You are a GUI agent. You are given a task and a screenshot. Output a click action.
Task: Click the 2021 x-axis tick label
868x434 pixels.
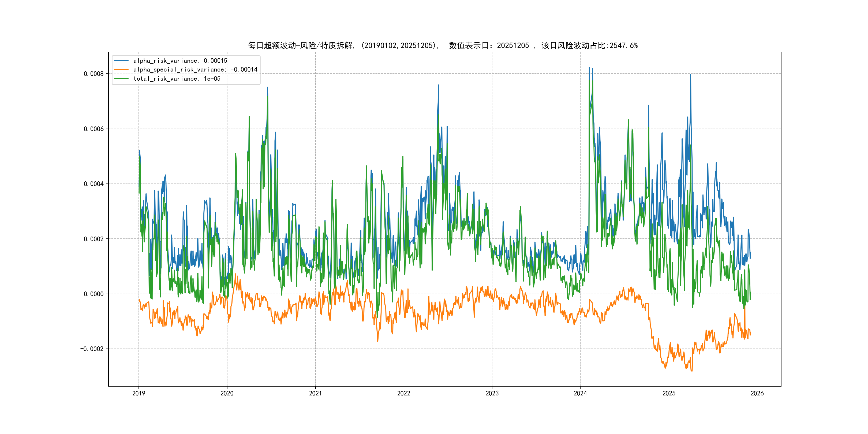point(315,393)
